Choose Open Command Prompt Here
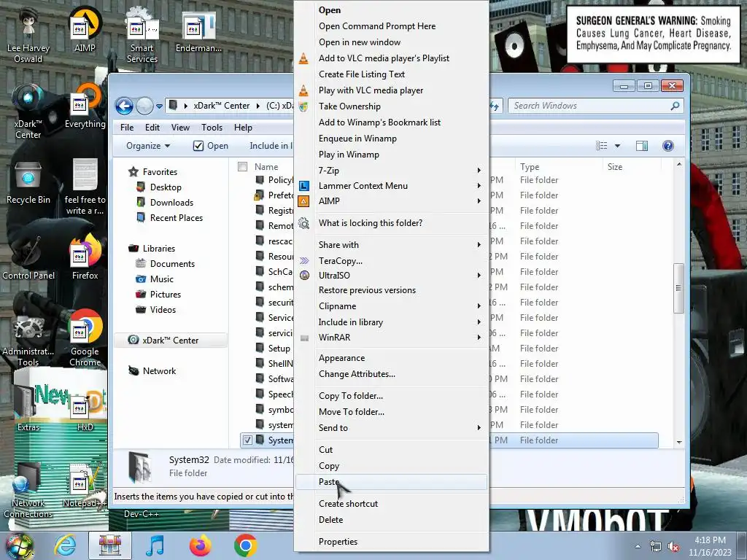Viewport: 747px width, 560px height. pos(391,26)
